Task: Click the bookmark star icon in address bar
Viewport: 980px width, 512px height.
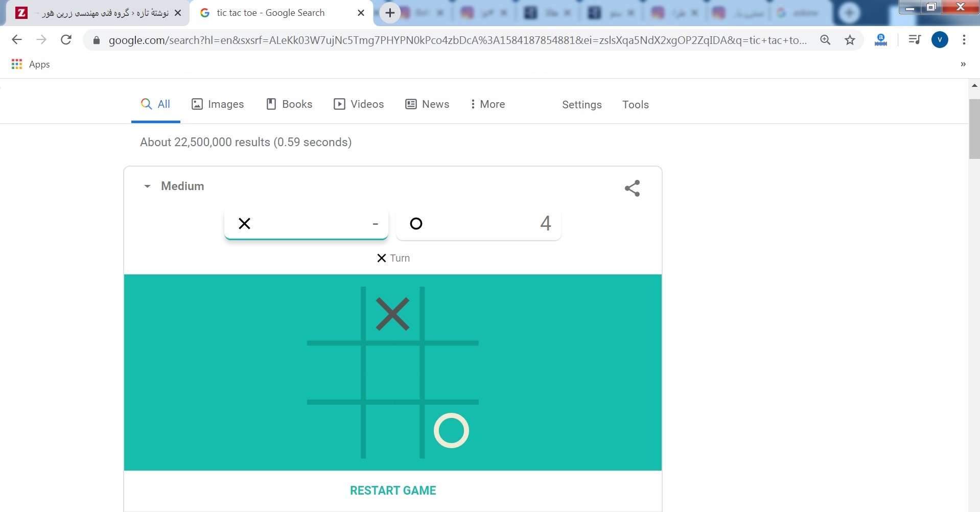Action: 850,40
